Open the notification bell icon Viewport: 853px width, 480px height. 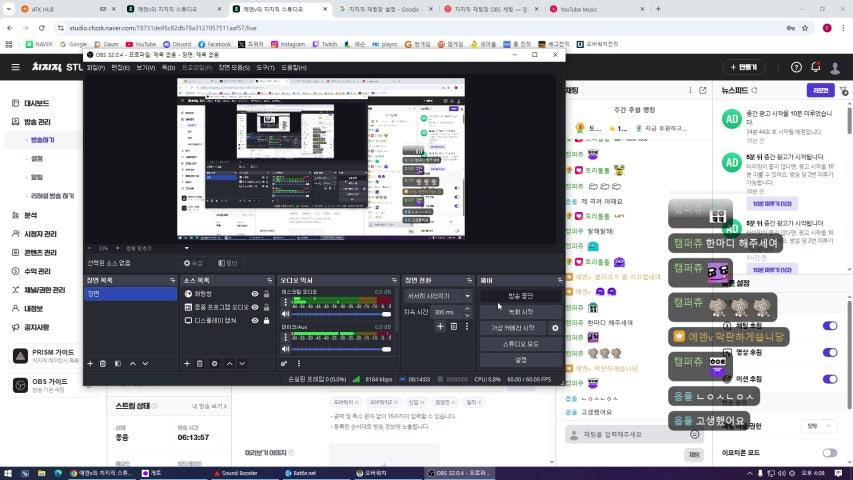tap(816, 67)
